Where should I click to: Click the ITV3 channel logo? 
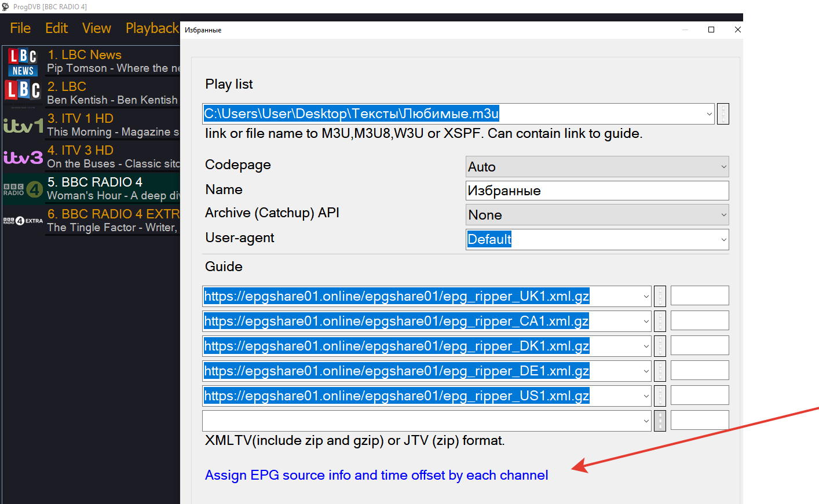tap(23, 157)
